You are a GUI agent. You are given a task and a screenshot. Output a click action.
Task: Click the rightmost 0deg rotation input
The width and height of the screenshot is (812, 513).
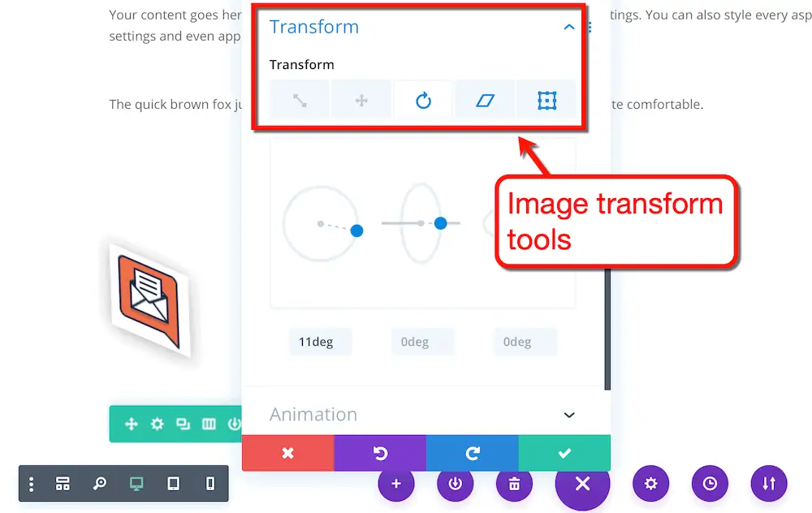pyautogui.click(x=525, y=342)
